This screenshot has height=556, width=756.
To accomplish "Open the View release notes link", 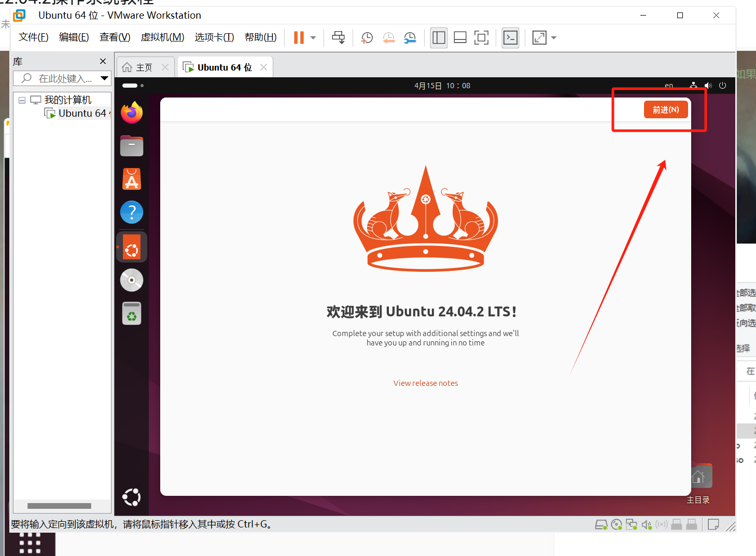I will coord(426,383).
